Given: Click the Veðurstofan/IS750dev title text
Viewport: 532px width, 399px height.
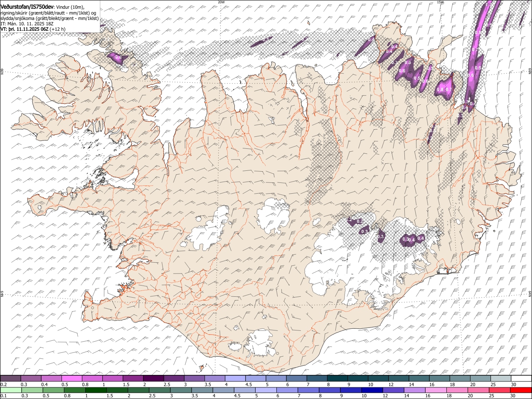Looking at the screenshot, I should [27, 6].
